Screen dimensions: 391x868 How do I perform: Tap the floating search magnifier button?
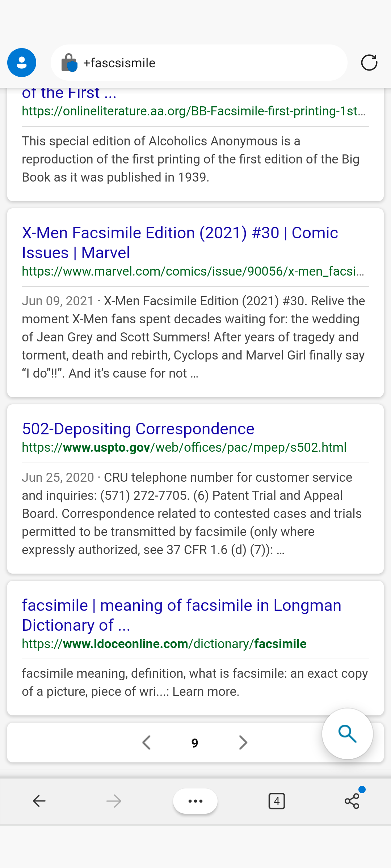347,733
